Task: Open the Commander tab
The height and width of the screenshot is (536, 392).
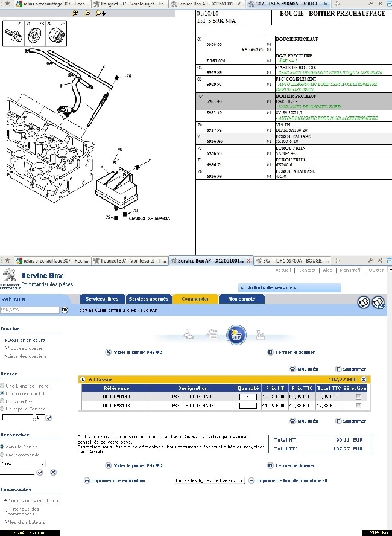Action: 195,299
